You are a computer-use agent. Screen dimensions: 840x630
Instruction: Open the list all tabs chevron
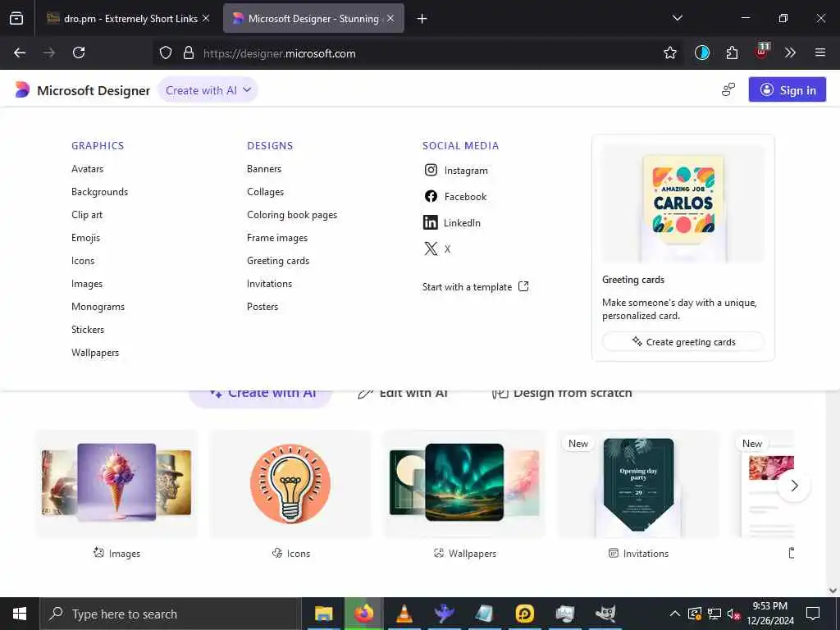678,18
